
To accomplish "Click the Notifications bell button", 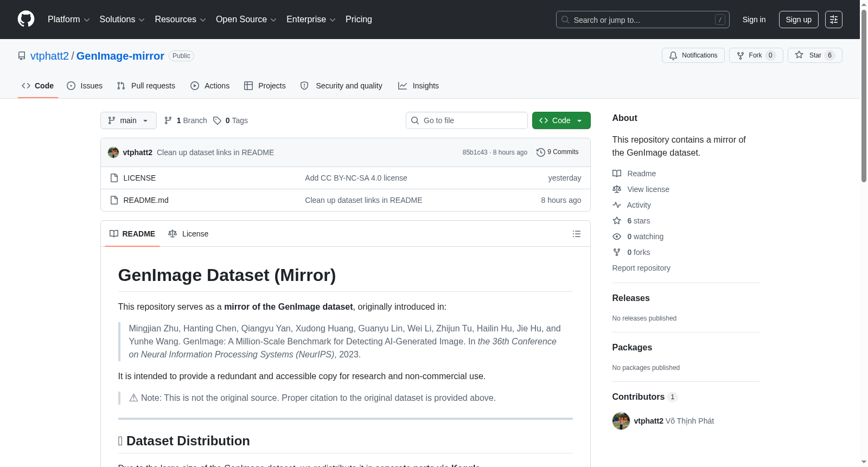I will (693, 55).
